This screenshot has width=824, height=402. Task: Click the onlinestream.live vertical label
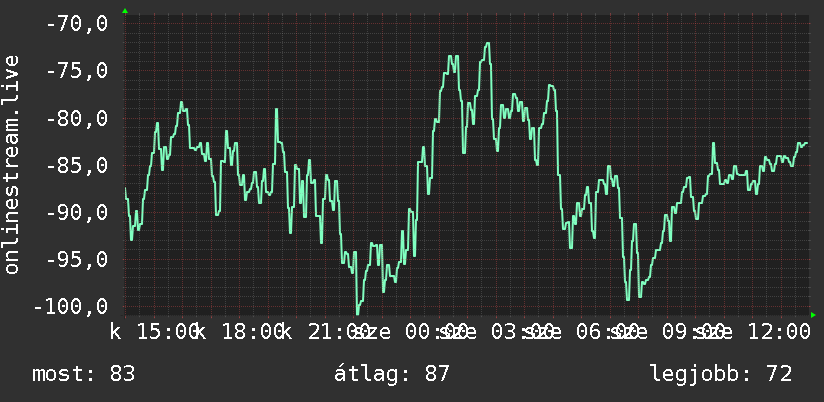coord(11,164)
